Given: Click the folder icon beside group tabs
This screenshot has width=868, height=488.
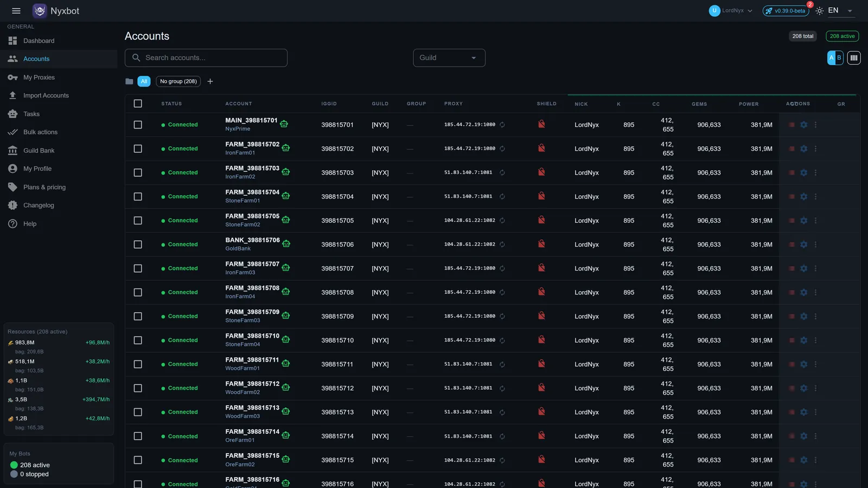Looking at the screenshot, I should tap(129, 81).
